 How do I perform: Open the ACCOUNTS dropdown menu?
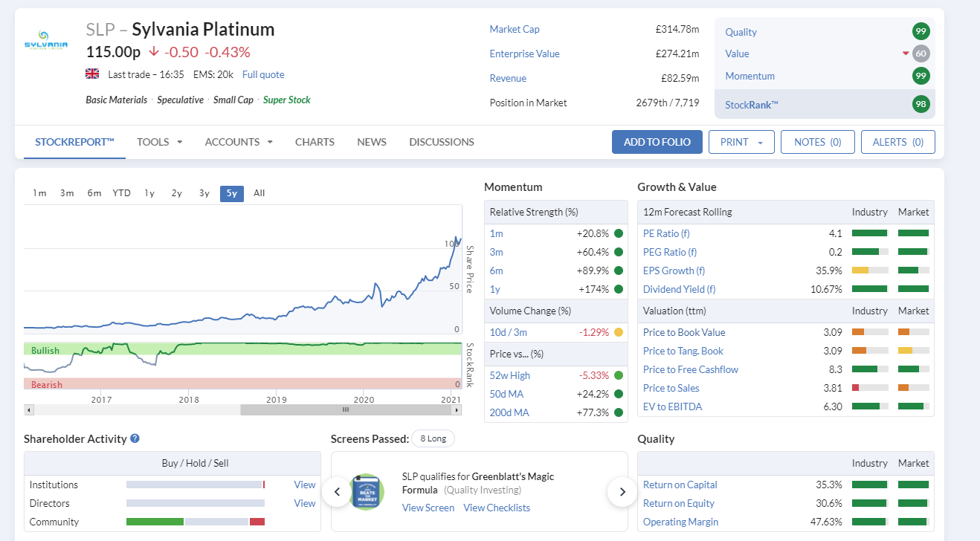(x=239, y=142)
